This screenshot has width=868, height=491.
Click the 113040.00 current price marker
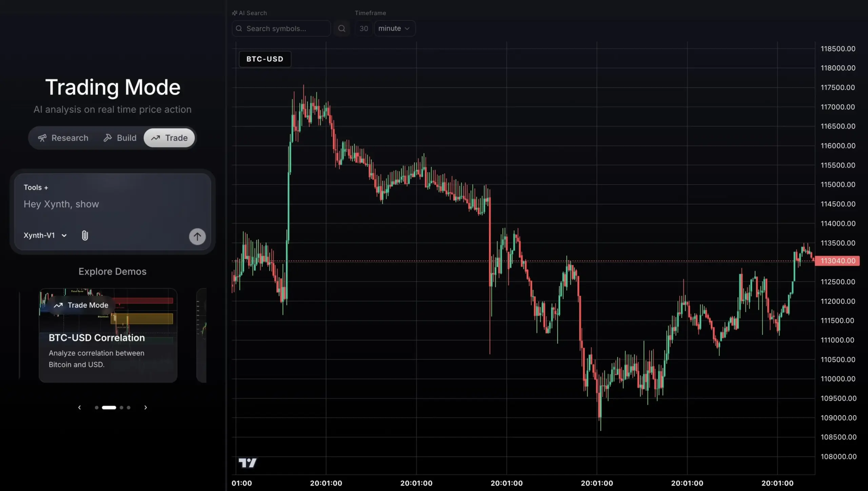click(x=837, y=261)
